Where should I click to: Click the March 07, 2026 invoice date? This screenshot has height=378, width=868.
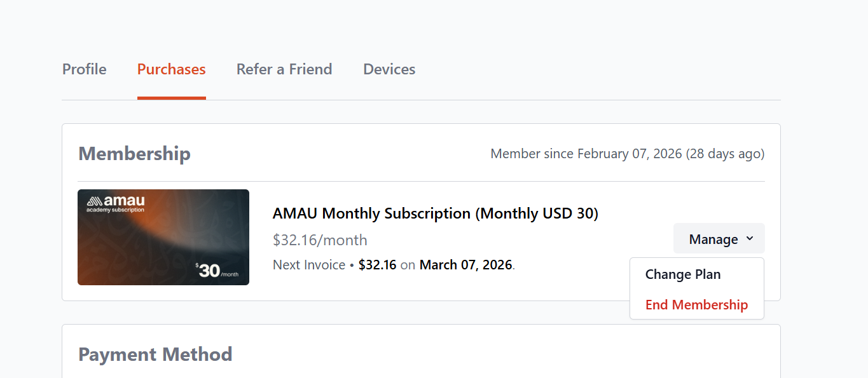coord(465,265)
